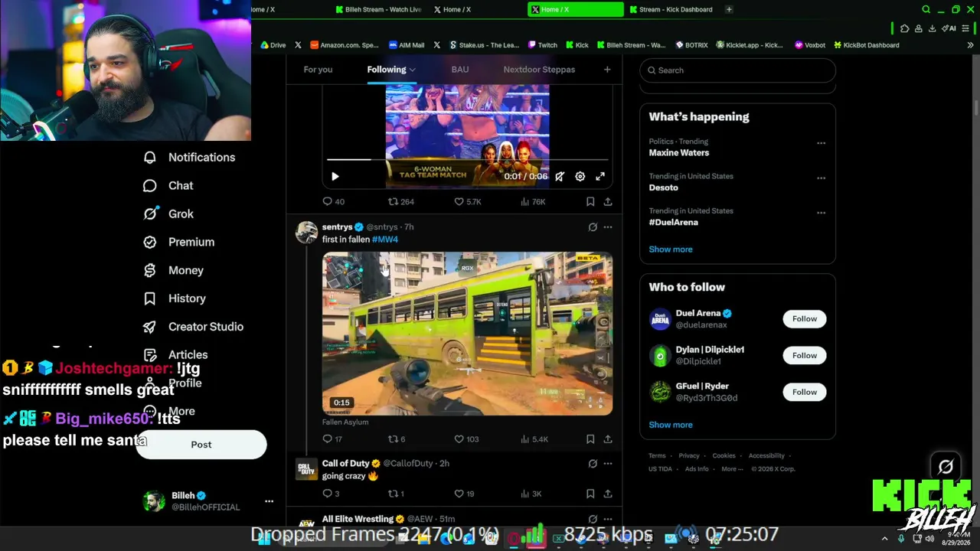Open BillehOFFICIAL account menu dots
Image resolution: width=980 pixels, height=551 pixels.
click(x=269, y=501)
